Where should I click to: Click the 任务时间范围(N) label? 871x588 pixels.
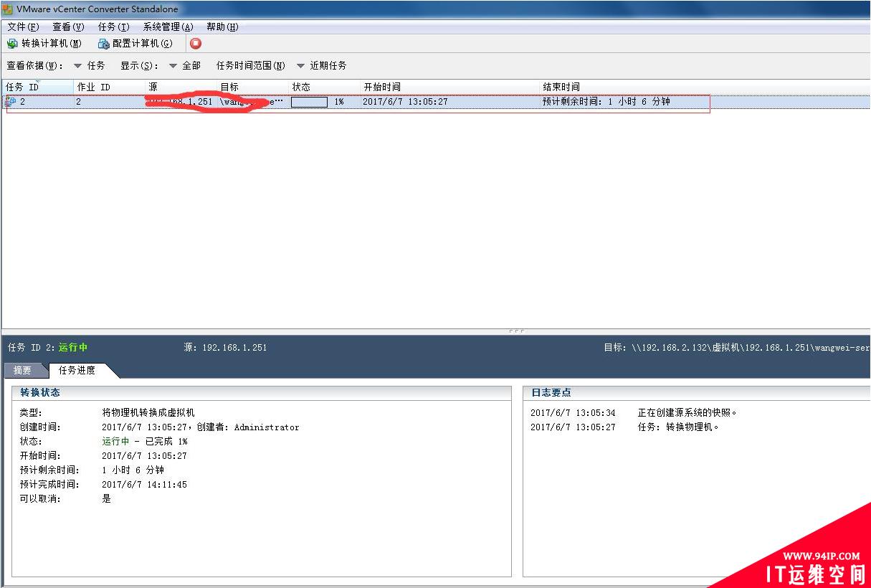coord(250,65)
